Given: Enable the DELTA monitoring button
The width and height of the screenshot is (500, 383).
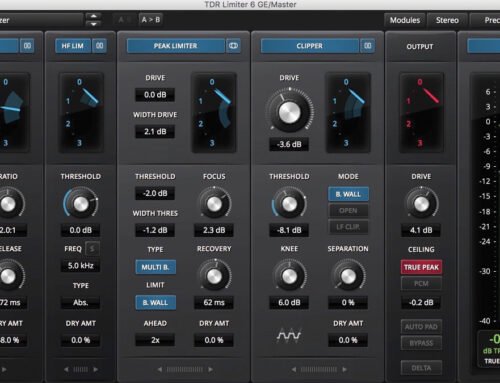Looking at the screenshot, I should pyautogui.click(x=421, y=368).
